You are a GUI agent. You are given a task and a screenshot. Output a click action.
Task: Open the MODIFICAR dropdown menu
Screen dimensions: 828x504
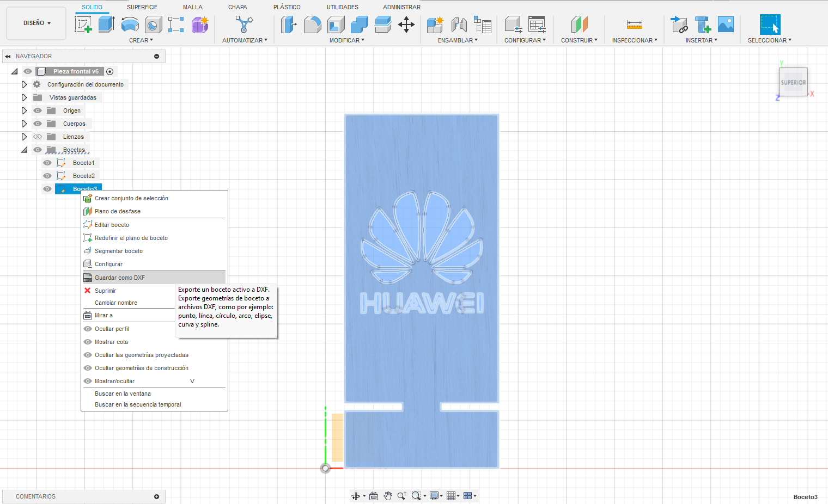point(347,40)
